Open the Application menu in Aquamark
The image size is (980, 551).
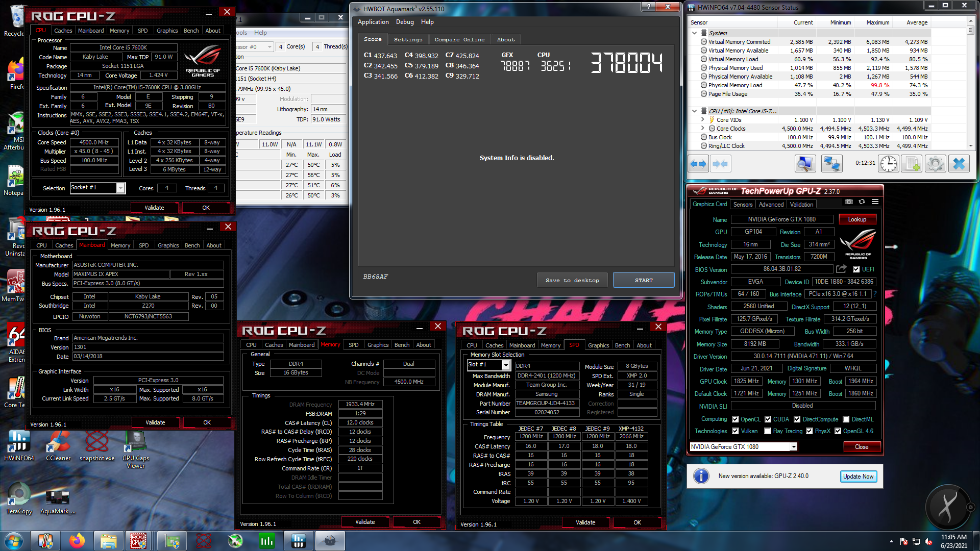tap(373, 22)
